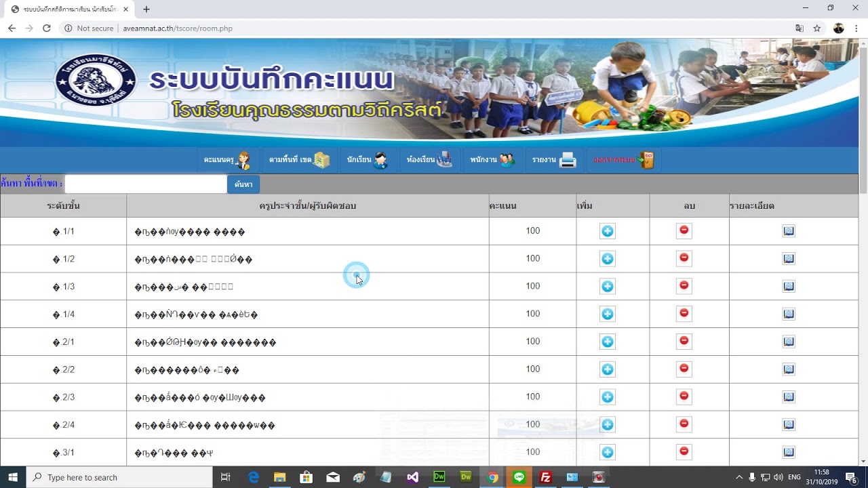Open the ตามพื้นที่ เขต menu item
Screen dimensions: 868x488
299,160
